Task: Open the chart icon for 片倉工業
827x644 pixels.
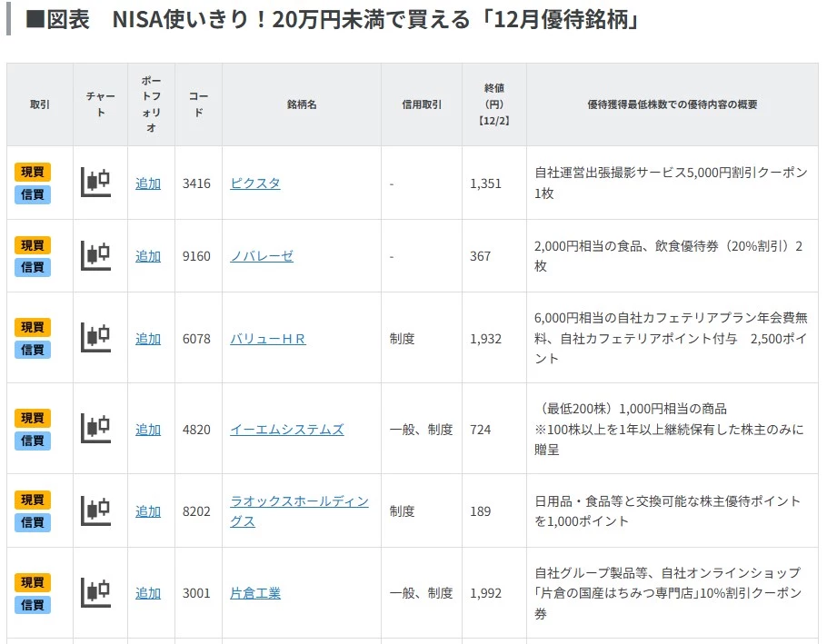Action: (95, 592)
